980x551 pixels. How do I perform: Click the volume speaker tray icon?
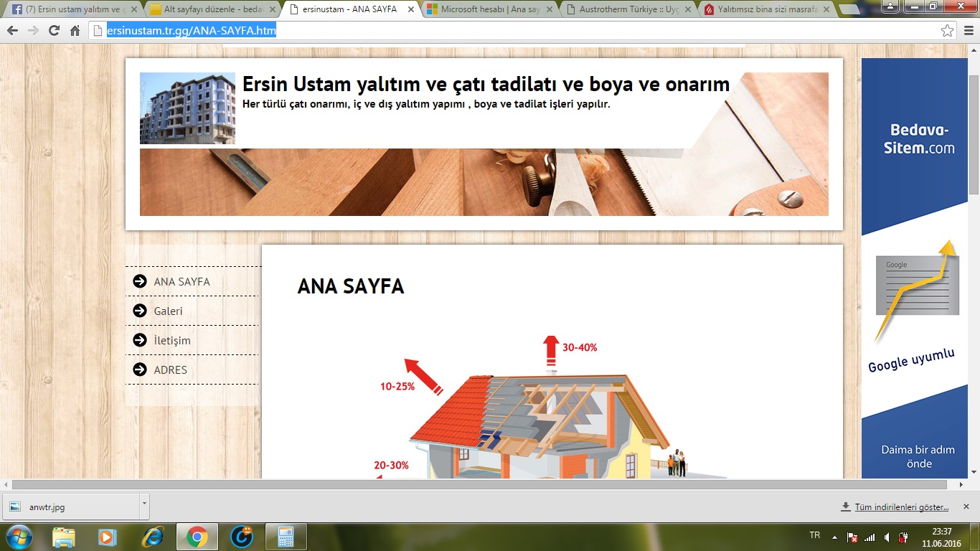[887, 537]
